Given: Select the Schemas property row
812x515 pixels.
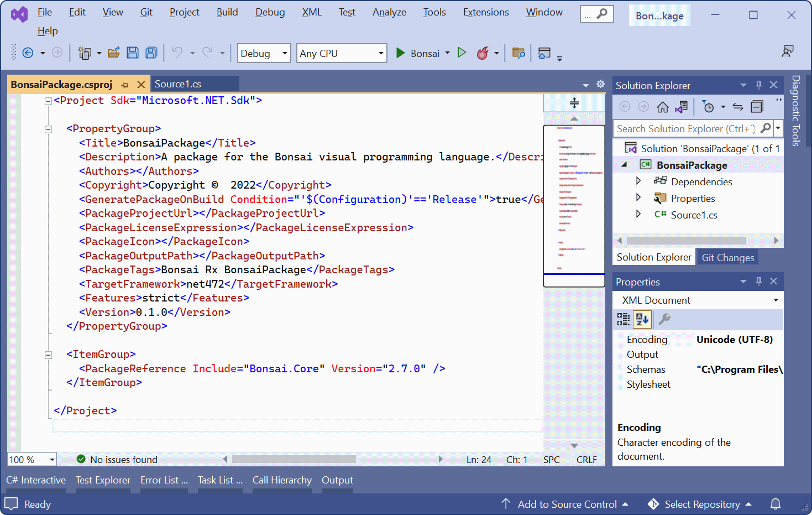Looking at the screenshot, I should tap(698, 369).
